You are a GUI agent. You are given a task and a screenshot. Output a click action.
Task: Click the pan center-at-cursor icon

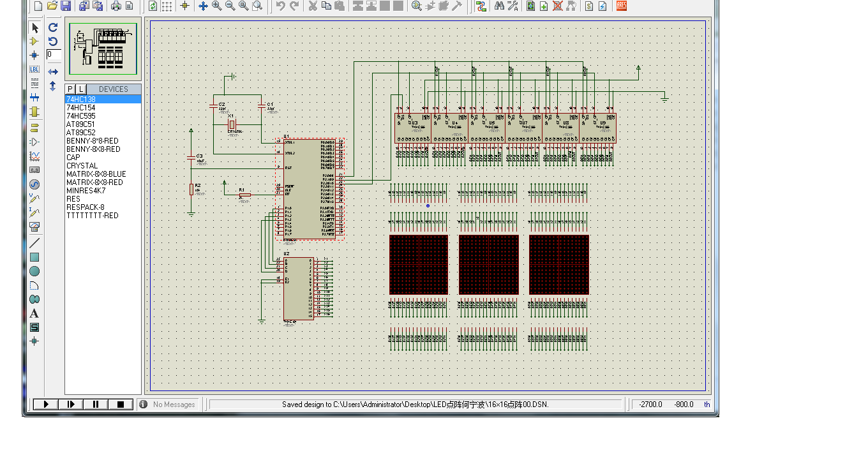(203, 6)
